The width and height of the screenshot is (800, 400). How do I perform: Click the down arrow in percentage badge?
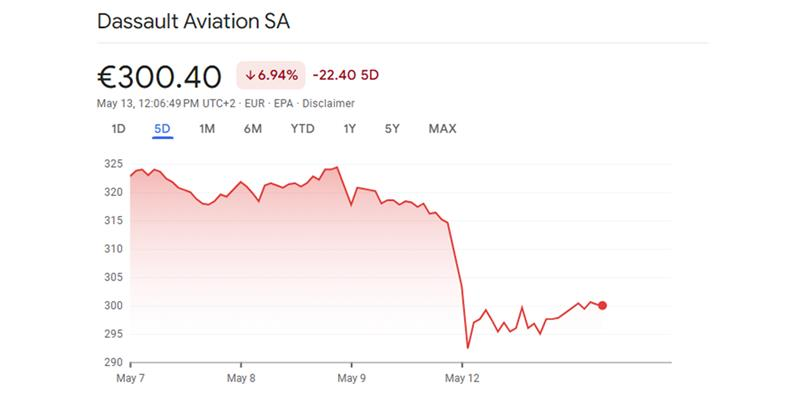[249, 76]
